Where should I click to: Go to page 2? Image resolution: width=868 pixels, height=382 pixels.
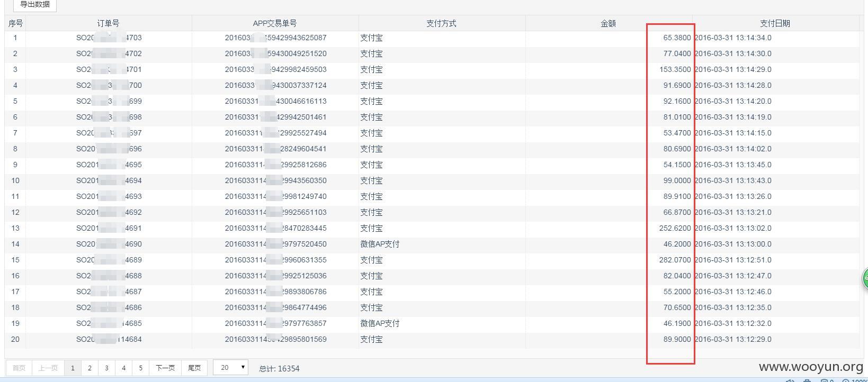90,368
